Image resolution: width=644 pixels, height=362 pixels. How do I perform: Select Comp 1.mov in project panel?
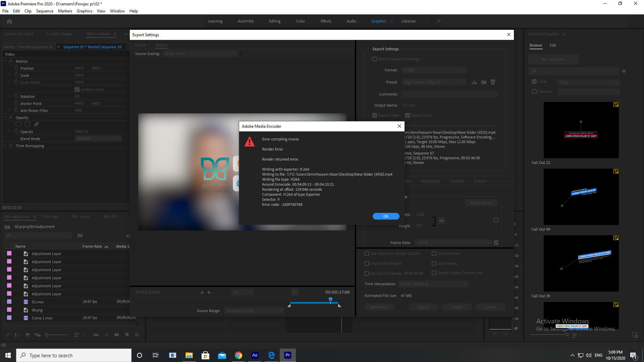43,318
